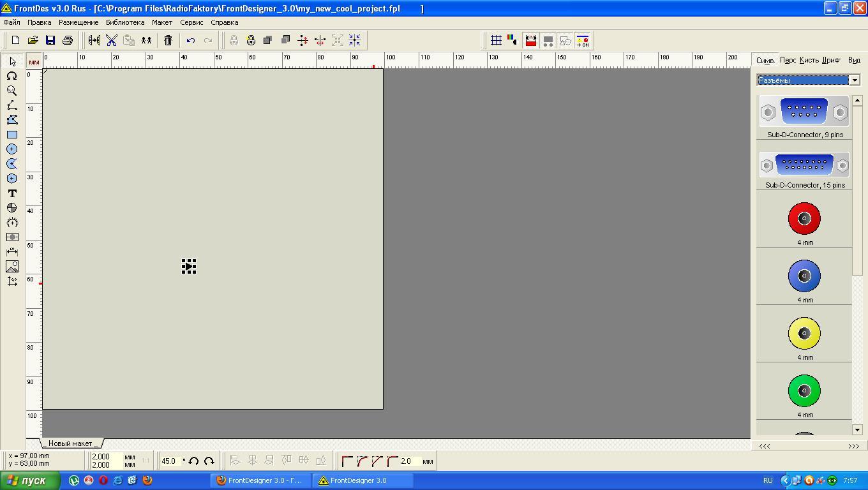Open the Файл menu
The width and height of the screenshot is (868, 490).
click(x=11, y=22)
